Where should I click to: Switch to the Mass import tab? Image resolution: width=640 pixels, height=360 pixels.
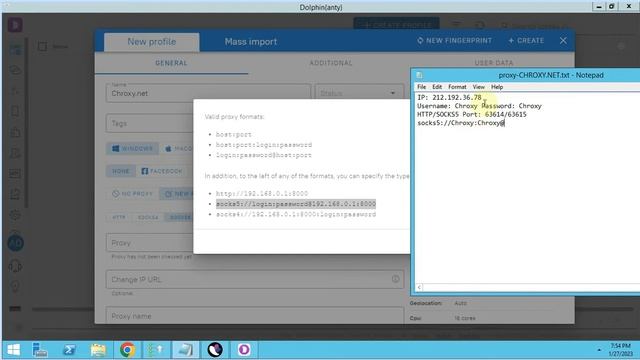(x=251, y=42)
